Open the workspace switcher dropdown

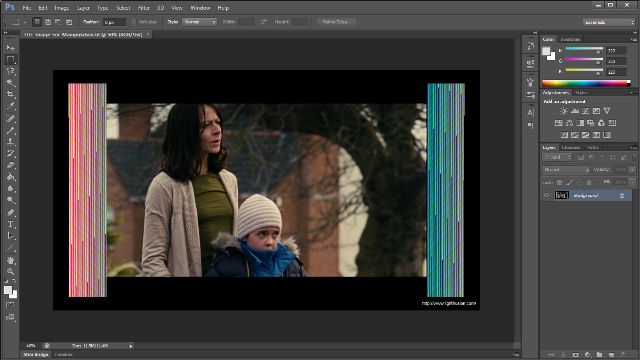coord(609,22)
